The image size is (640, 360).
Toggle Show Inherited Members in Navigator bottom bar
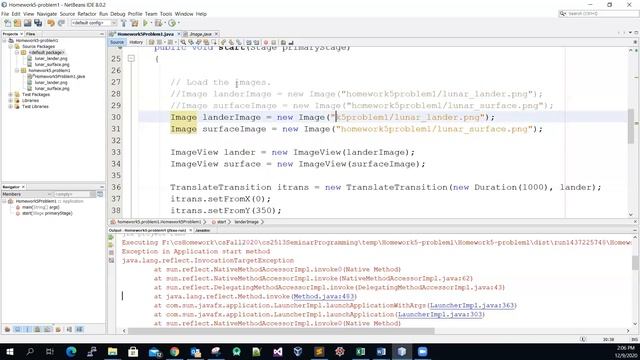[x=7, y=329]
